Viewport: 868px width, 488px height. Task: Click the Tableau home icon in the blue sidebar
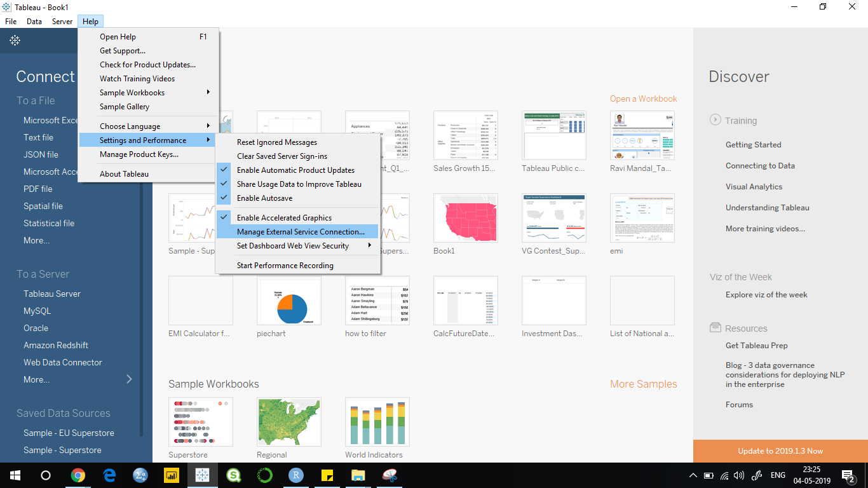tap(15, 41)
